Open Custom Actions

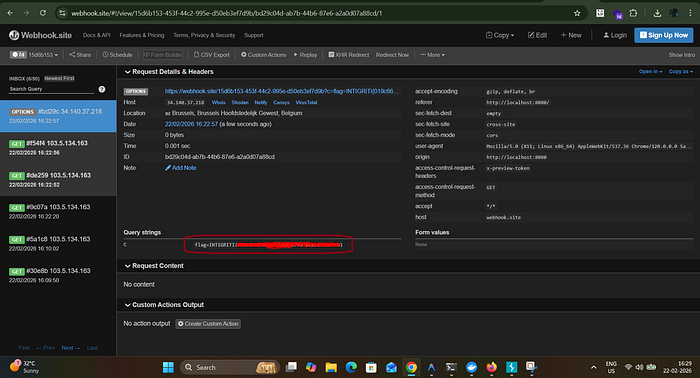[x=264, y=55]
